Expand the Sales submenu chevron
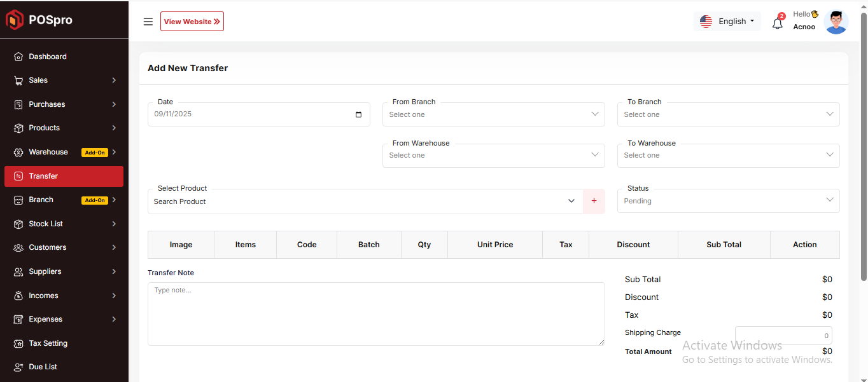The height and width of the screenshot is (382, 868). 114,80
